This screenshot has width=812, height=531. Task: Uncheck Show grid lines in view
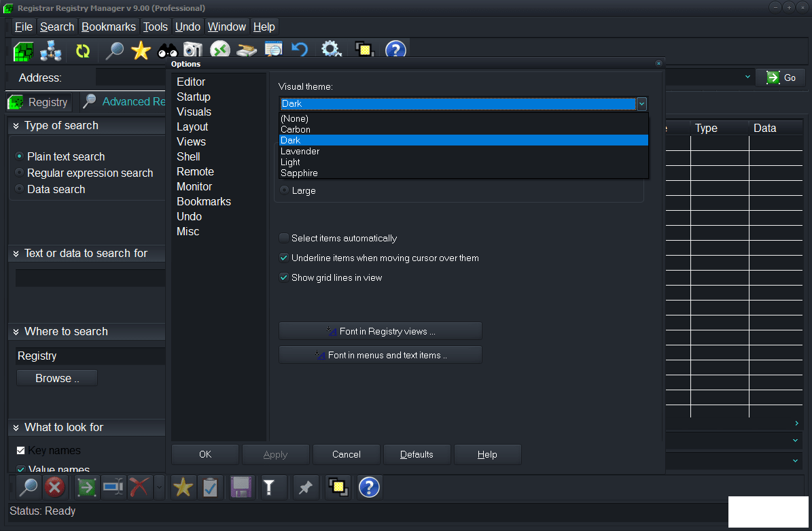(284, 277)
